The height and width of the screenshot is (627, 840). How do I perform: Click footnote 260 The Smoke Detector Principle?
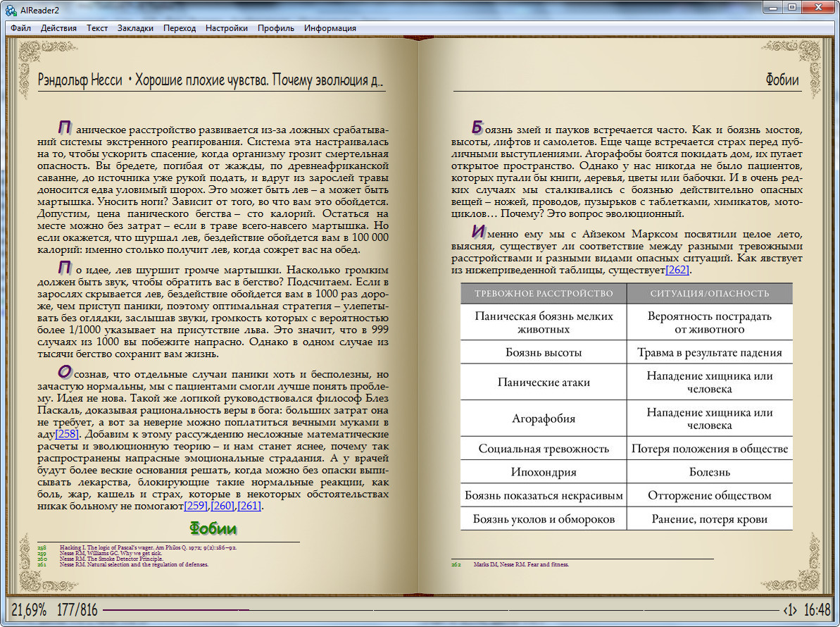(111, 559)
